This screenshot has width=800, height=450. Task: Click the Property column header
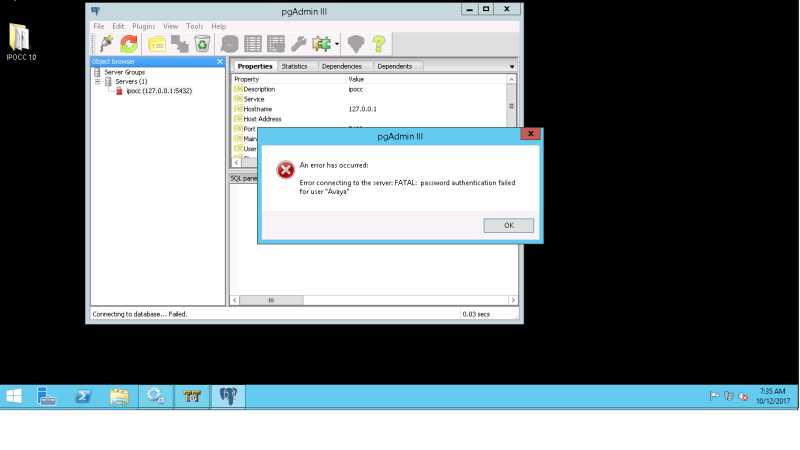click(289, 79)
